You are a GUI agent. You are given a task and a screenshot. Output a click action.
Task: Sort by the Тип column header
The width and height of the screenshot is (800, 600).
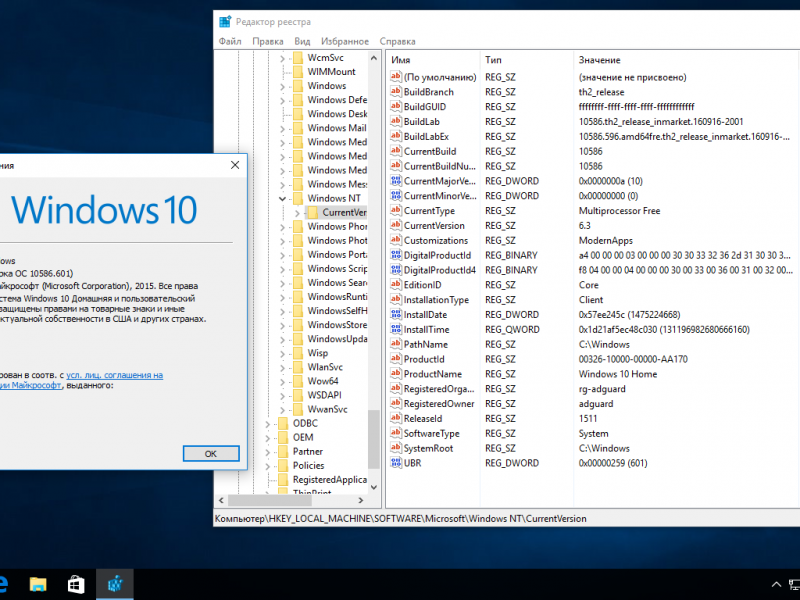pyautogui.click(x=526, y=60)
